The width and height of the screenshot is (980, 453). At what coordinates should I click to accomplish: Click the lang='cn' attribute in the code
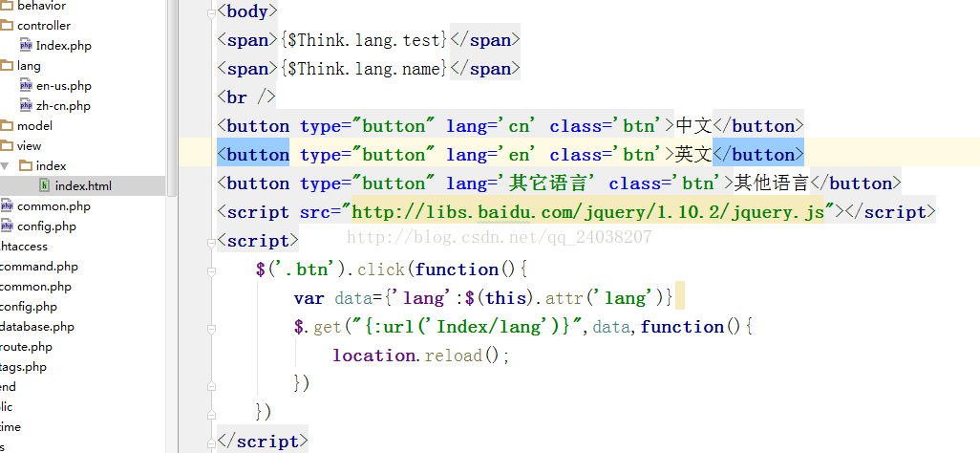(x=491, y=126)
